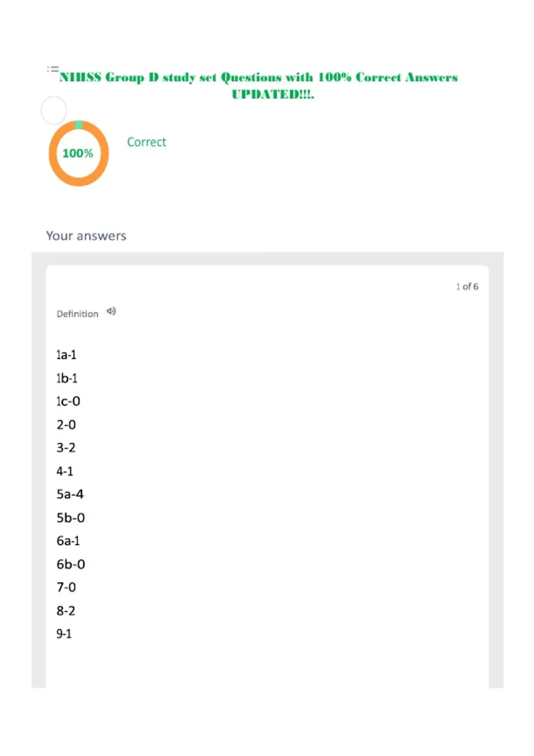
Task: Select the 1c-0 answer line
Action: [x=68, y=402]
